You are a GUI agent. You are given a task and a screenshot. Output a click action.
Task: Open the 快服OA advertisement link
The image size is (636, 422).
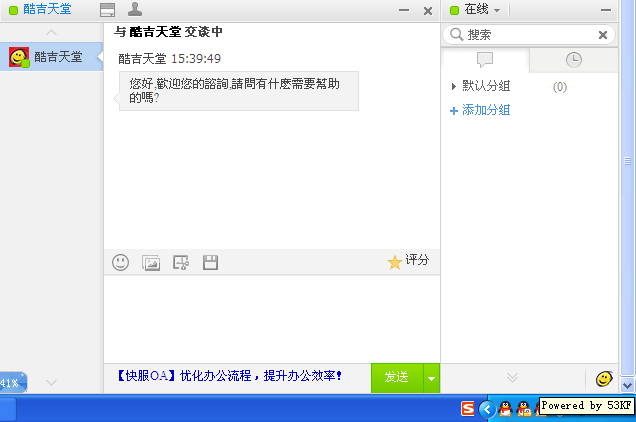pyautogui.click(x=230, y=376)
